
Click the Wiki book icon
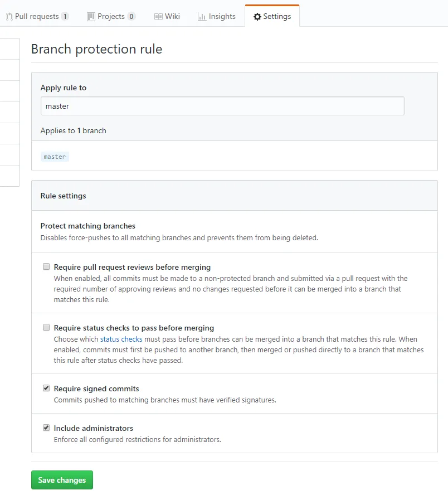coord(158,17)
